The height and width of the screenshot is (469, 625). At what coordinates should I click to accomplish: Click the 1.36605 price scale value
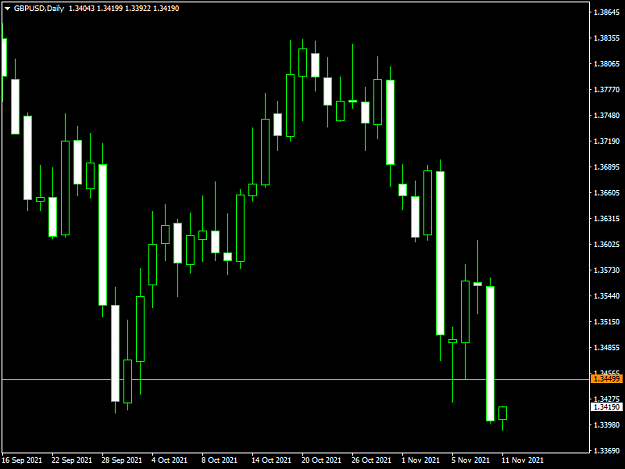click(607, 193)
